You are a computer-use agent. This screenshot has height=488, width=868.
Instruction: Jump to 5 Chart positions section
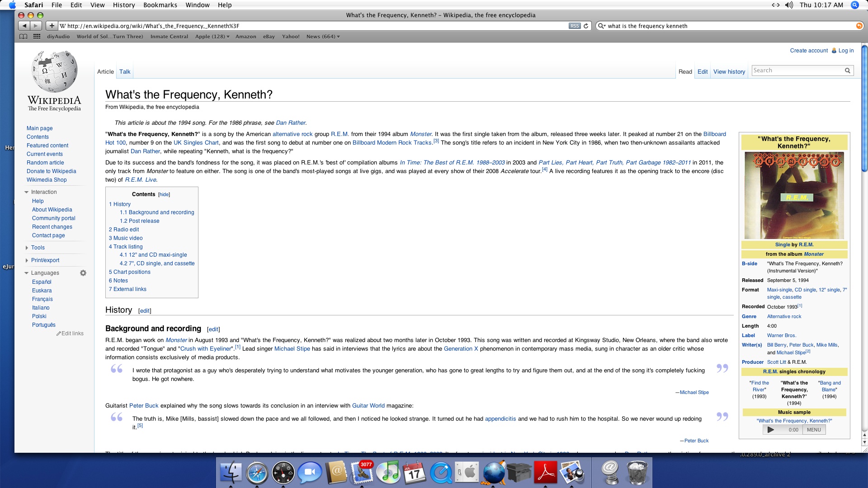coord(129,272)
